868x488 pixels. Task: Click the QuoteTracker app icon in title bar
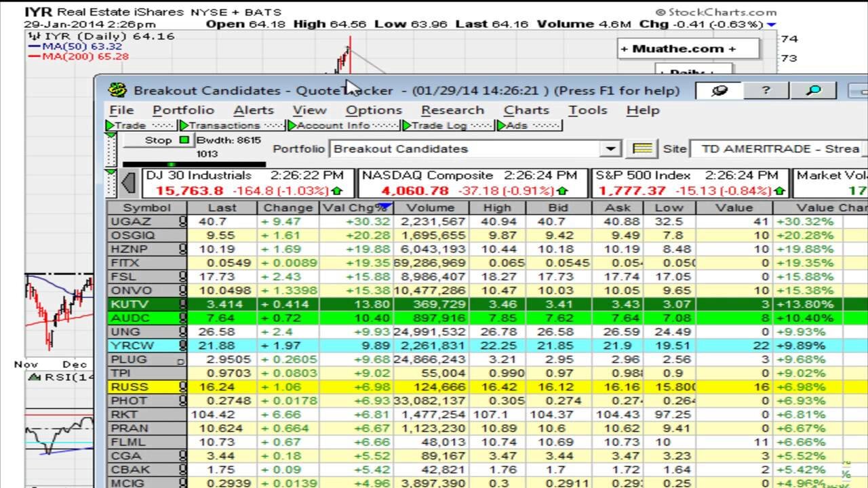[x=117, y=90]
